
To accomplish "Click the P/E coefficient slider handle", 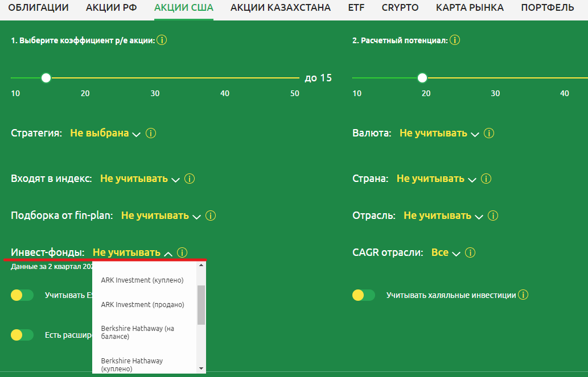I will 46,78.
